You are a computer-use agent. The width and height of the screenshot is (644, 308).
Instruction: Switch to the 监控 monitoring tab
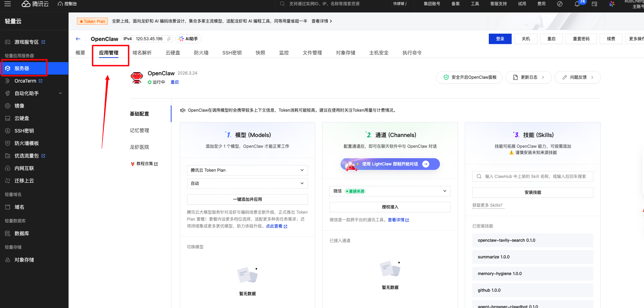point(284,53)
